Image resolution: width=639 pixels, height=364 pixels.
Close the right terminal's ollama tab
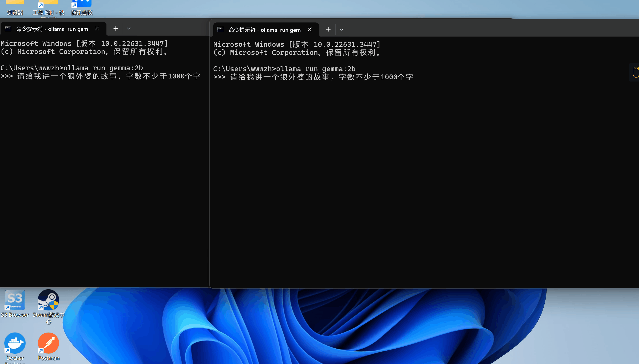point(310,30)
